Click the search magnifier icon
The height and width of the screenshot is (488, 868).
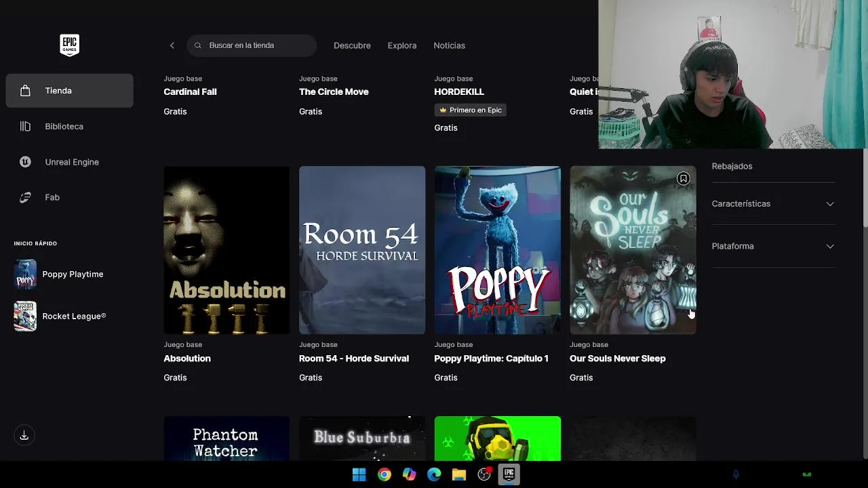click(x=198, y=45)
